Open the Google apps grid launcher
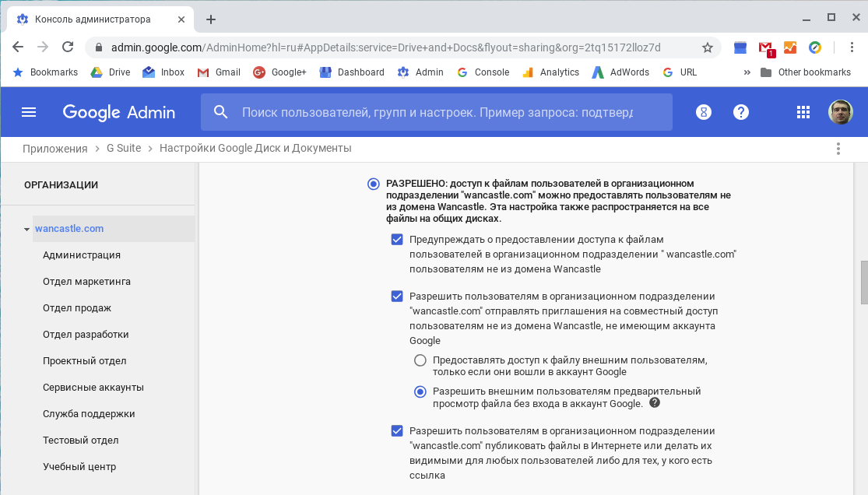868x495 pixels. [803, 112]
